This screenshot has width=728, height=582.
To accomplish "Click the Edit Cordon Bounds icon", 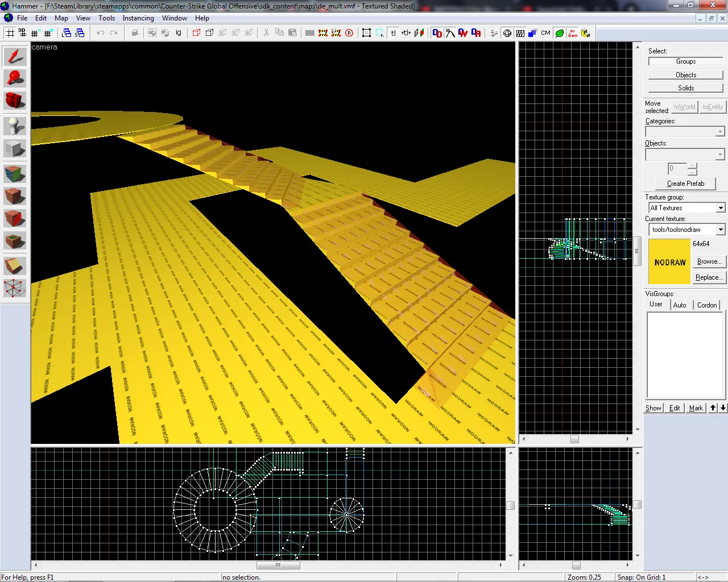I will (x=336, y=33).
